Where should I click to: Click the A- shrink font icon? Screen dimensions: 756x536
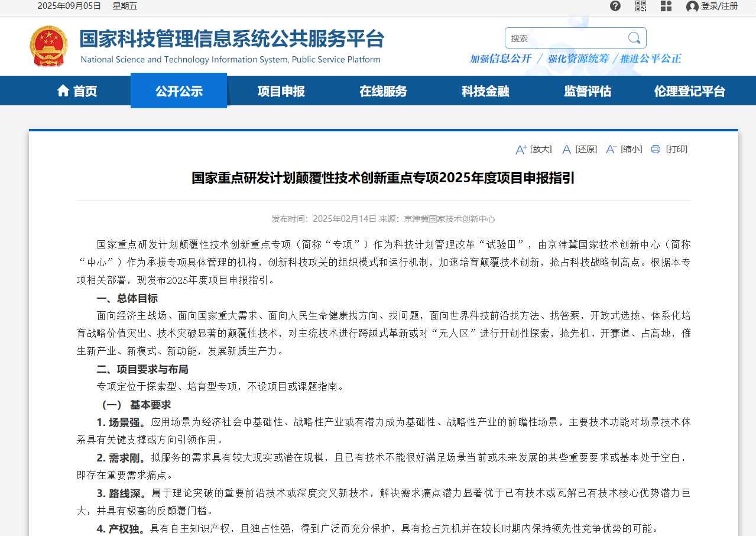tap(611, 150)
